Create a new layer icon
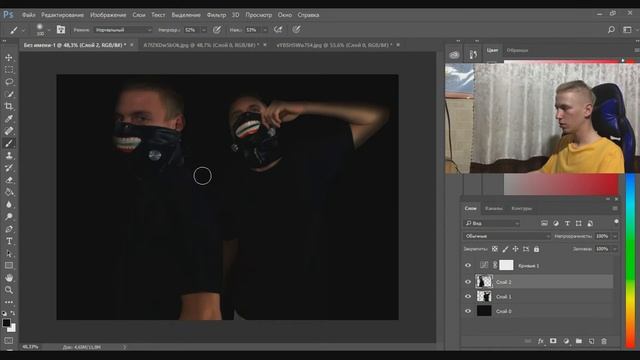640x360 pixels. pos(591,341)
